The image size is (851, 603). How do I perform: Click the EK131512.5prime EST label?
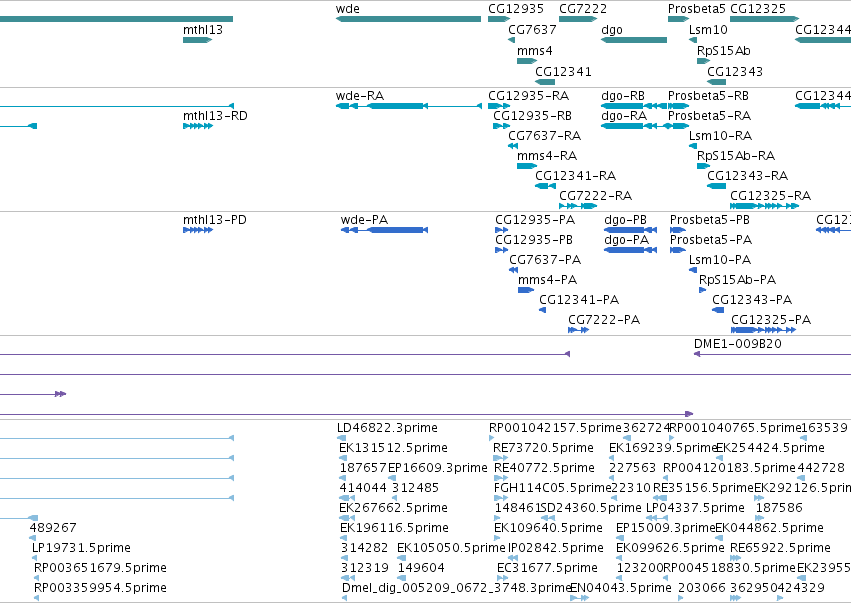coord(393,448)
